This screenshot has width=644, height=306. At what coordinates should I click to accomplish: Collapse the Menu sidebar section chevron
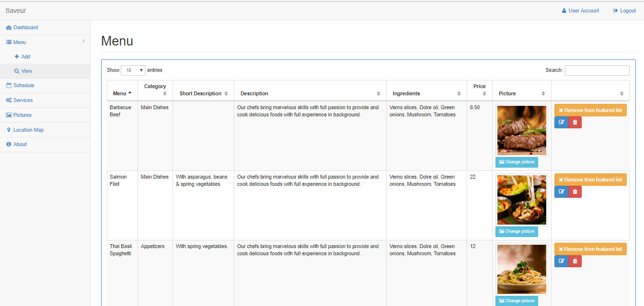83,41
